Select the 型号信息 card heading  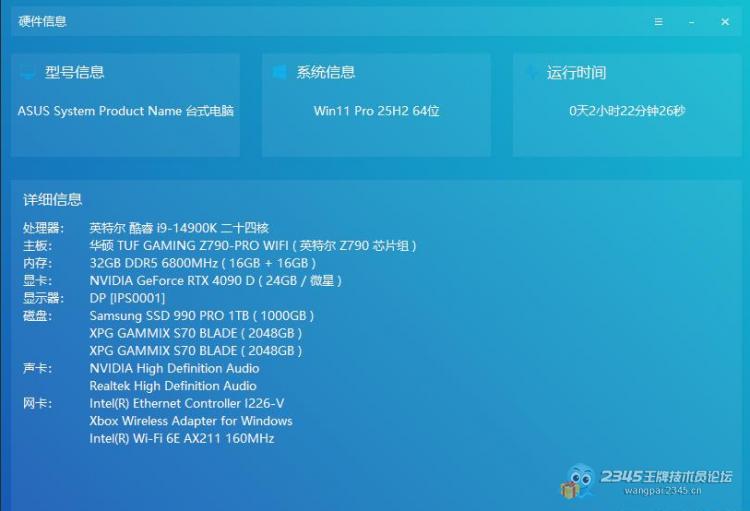(x=75, y=72)
